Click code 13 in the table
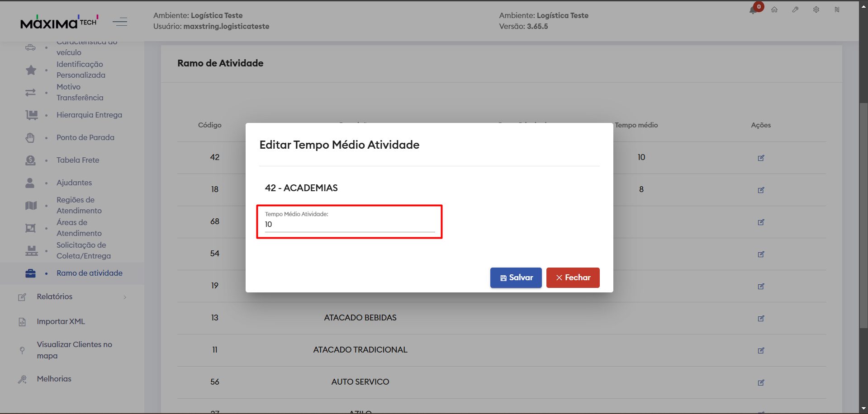This screenshot has width=868, height=414. coord(215,318)
